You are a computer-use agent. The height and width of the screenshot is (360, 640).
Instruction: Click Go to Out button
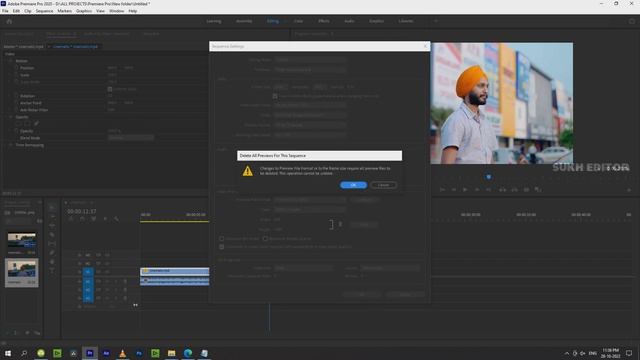tap(488, 190)
